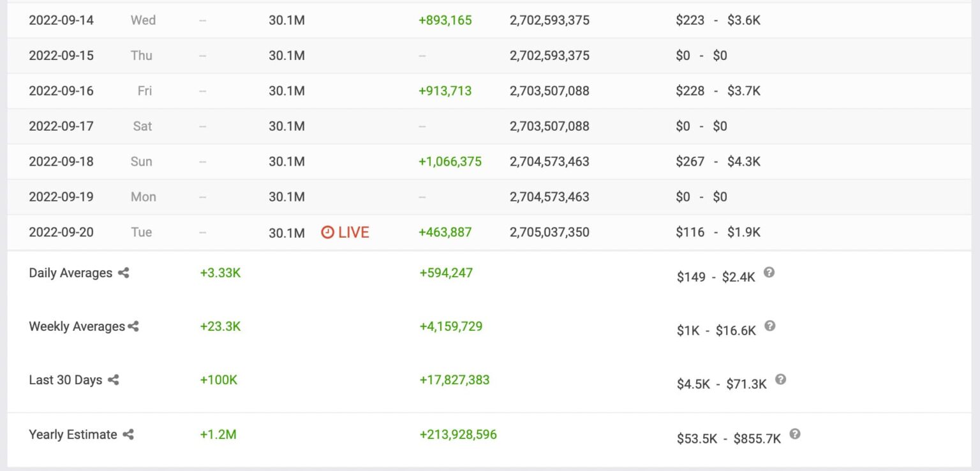Click the 2022-09-14 date entry
980x471 pixels.
tap(61, 20)
